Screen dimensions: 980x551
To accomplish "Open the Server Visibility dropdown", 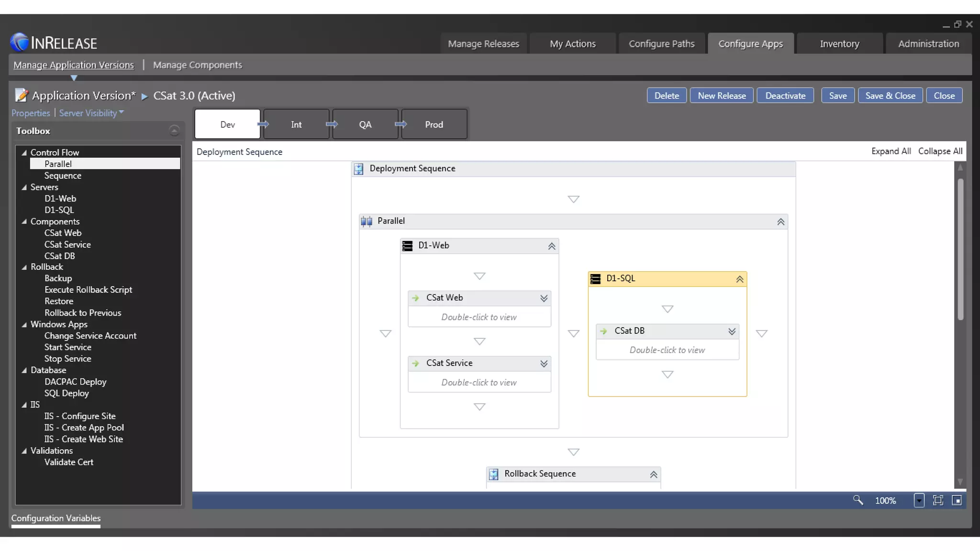I will [x=91, y=113].
